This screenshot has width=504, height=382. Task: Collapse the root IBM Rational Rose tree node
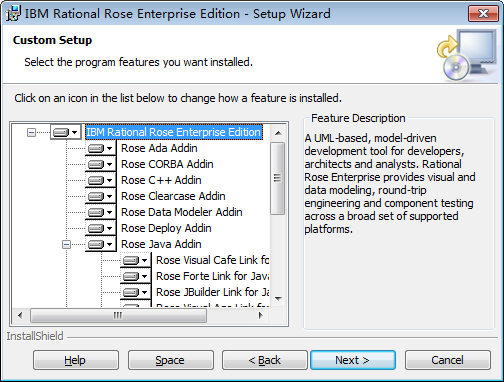tap(31, 133)
